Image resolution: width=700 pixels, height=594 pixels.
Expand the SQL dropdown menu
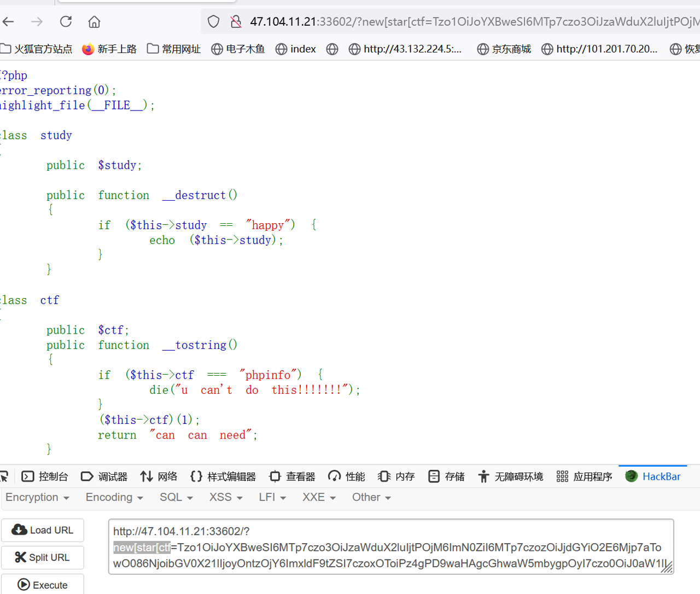click(176, 497)
